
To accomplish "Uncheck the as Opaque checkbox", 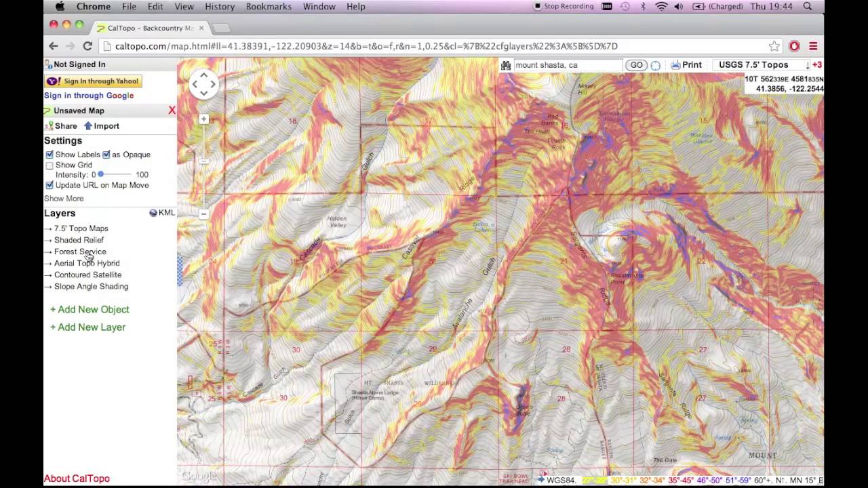I will (x=106, y=155).
